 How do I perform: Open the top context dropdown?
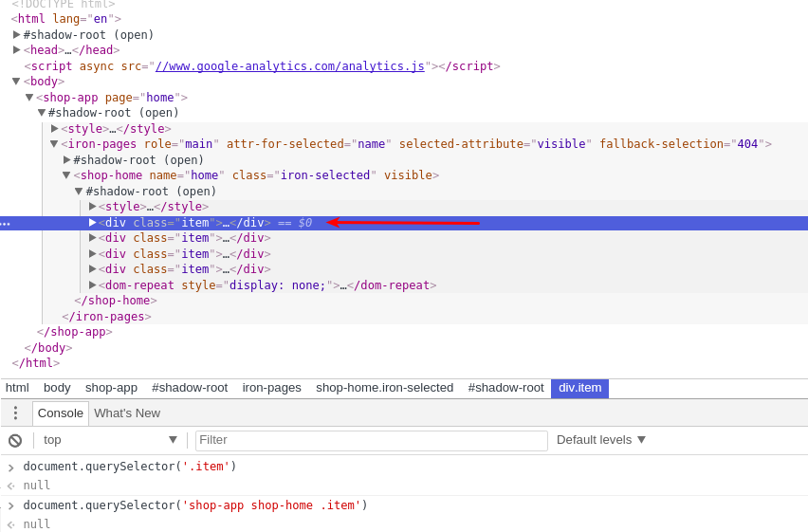(110, 440)
